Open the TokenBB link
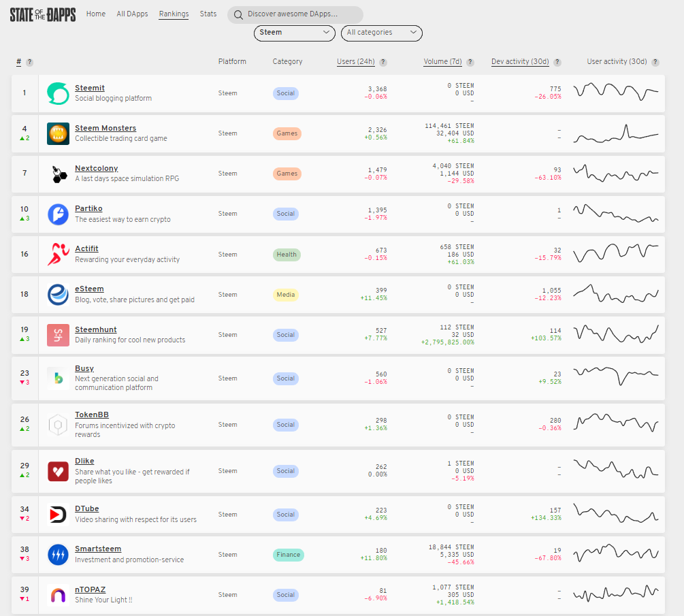 92,415
